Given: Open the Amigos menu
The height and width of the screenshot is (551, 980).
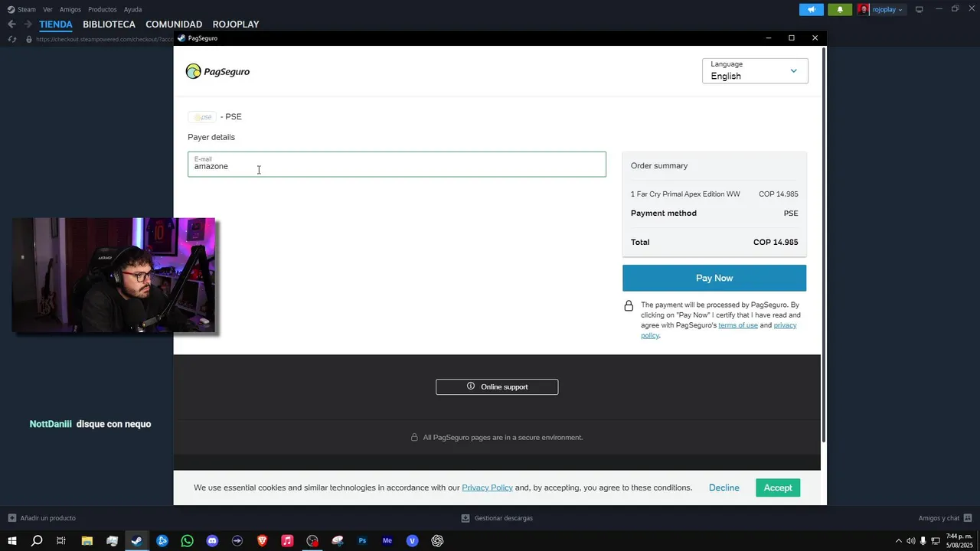Looking at the screenshot, I should tap(70, 9).
